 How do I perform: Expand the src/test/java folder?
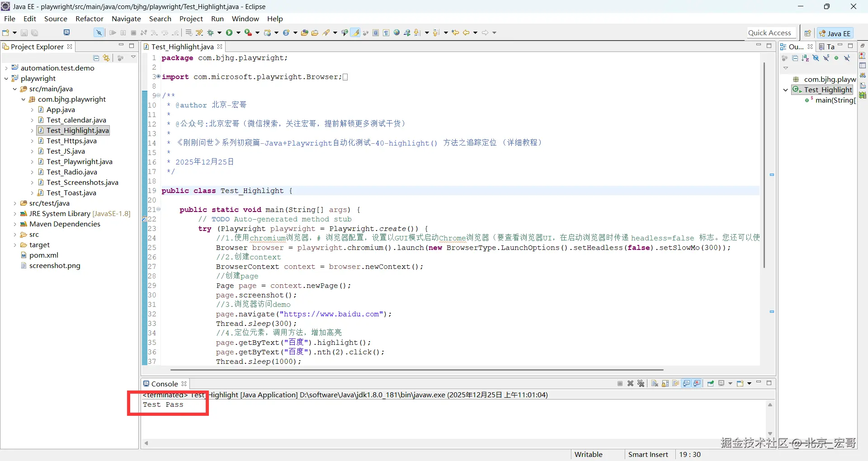click(x=15, y=203)
